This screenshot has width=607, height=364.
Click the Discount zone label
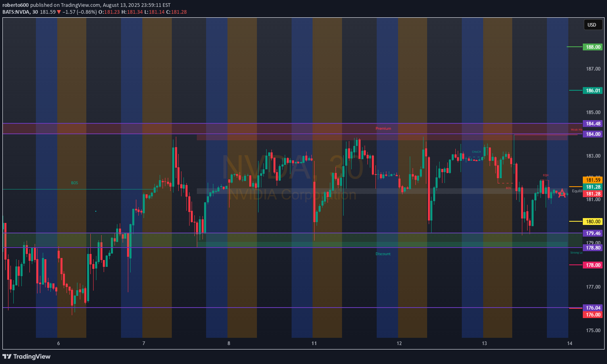tap(383, 254)
